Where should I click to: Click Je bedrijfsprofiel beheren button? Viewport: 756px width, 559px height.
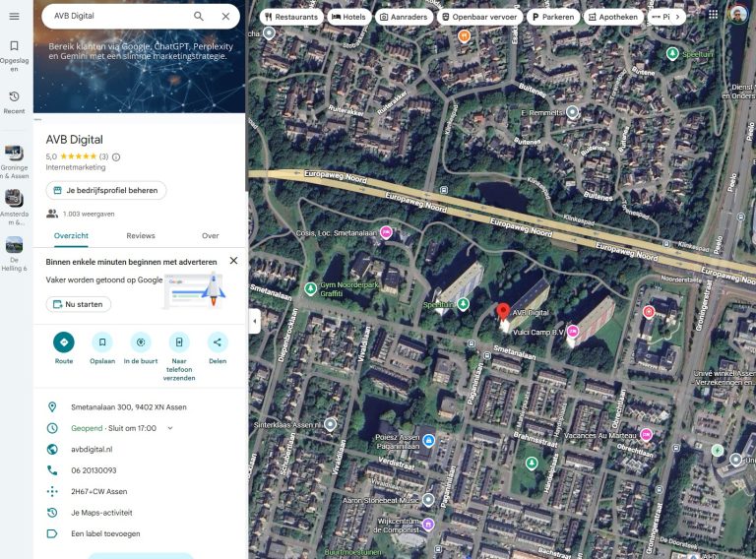106,190
